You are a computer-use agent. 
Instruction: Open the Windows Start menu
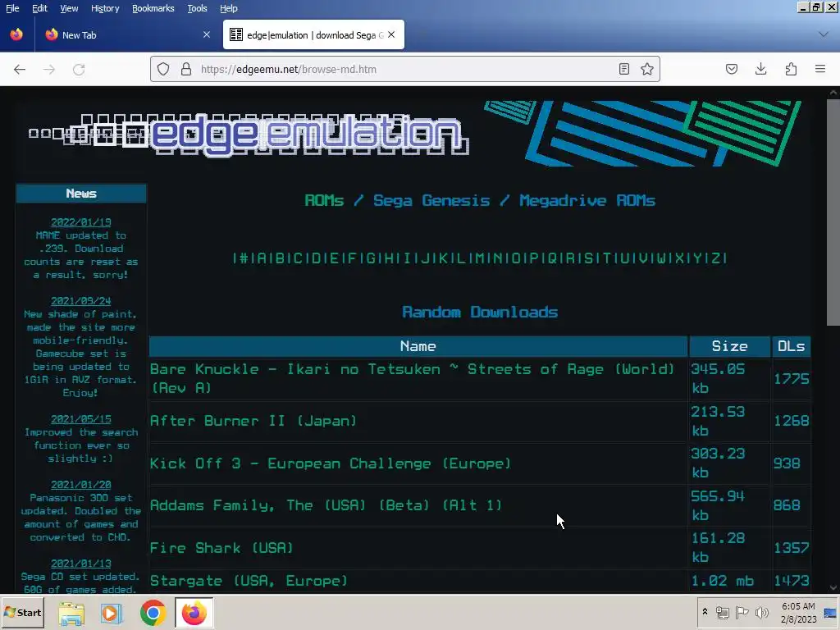[x=22, y=612]
